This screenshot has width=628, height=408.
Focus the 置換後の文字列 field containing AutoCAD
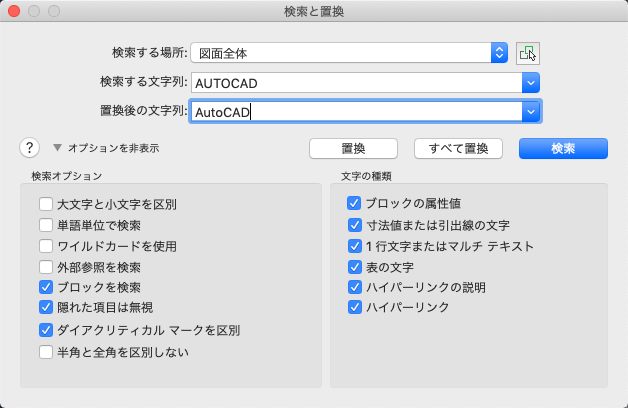click(x=356, y=112)
